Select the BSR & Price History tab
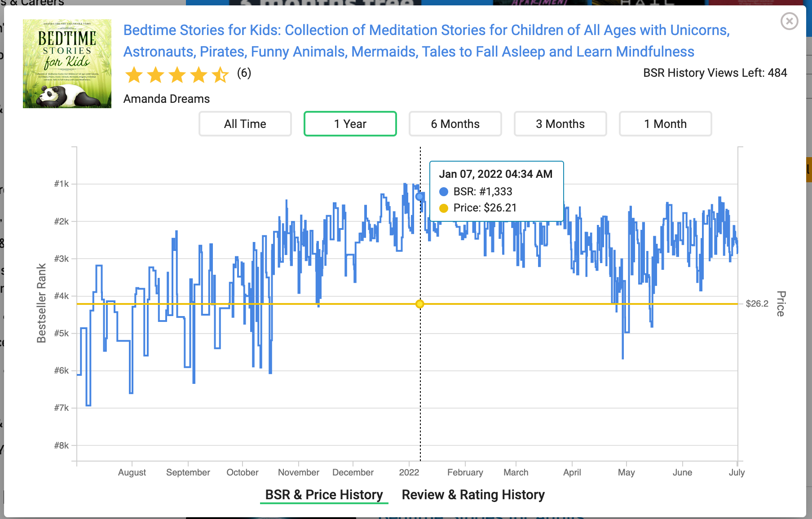The height and width of the screenshot is (519, 812). 324,494
